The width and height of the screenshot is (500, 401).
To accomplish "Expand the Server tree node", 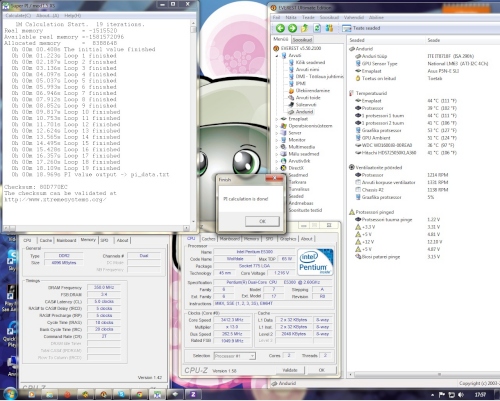I will click(x=277, y=133).
